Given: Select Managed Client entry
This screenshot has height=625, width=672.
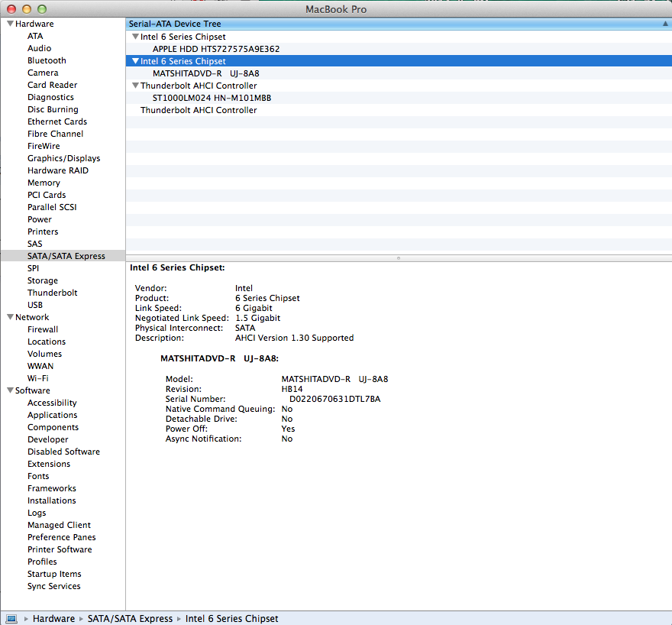Looking at the screenshot, I should point(59,525).
